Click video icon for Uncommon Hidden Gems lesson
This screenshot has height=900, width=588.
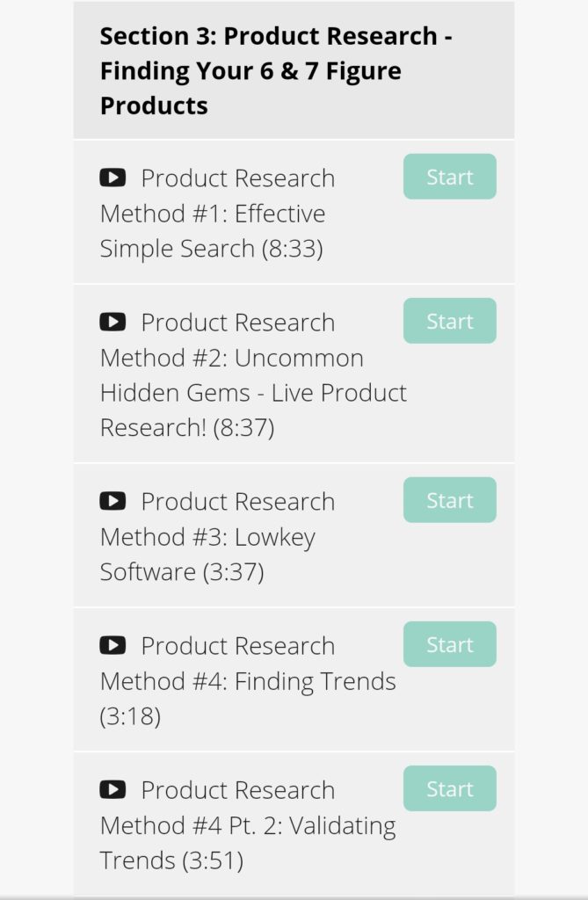[x=113, y=323]
